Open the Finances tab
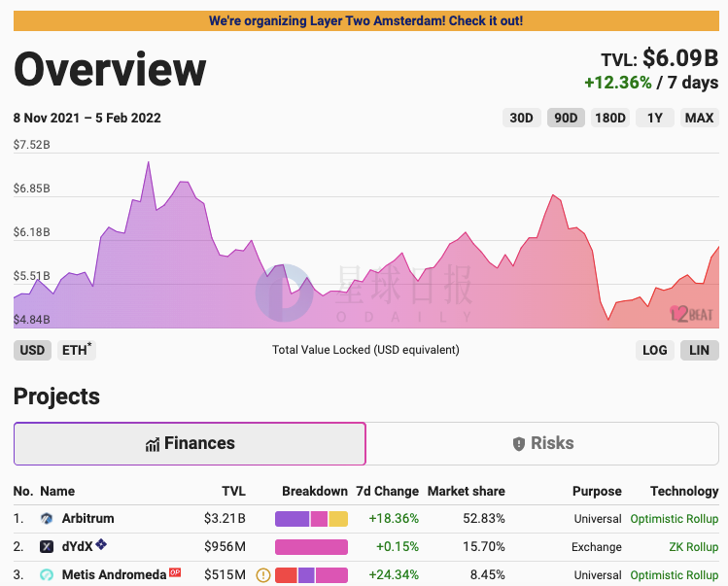Image resolution: width=728 pixels, height=586 pixels. pos(190,443)
